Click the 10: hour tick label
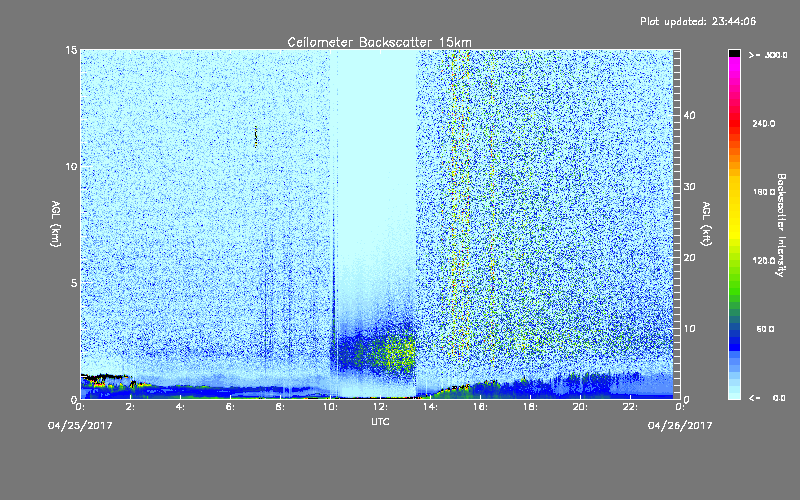 coord(330,407)
